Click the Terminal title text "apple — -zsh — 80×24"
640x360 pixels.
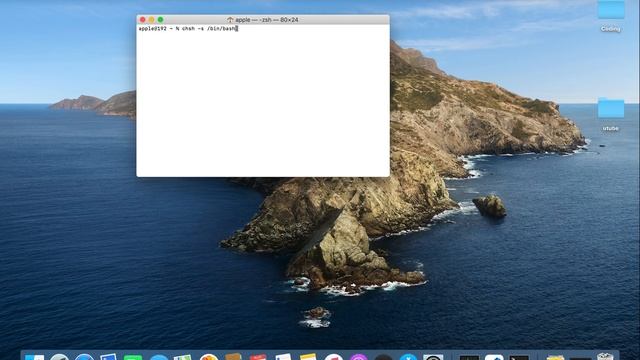pyautogui.click(x=267, y=20)
